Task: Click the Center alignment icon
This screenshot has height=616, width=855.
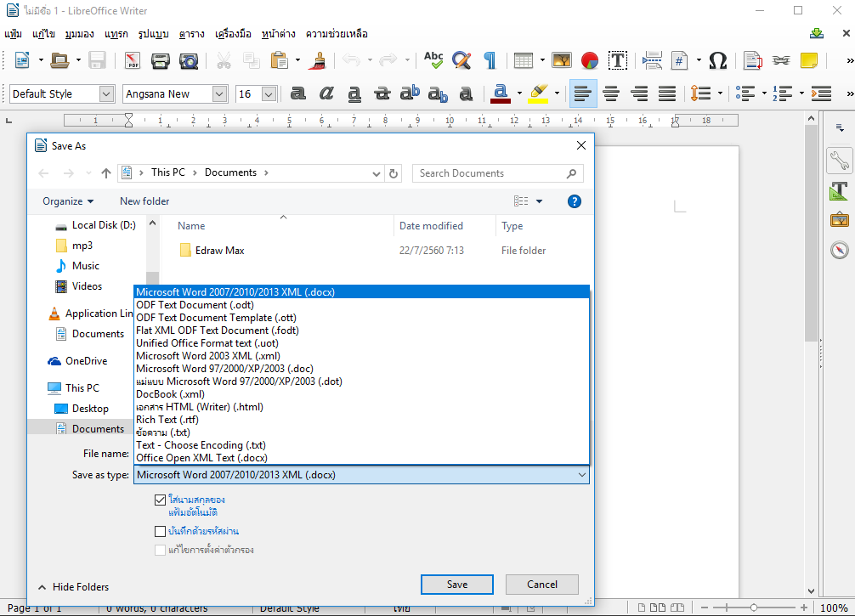Action: point(611,93)
